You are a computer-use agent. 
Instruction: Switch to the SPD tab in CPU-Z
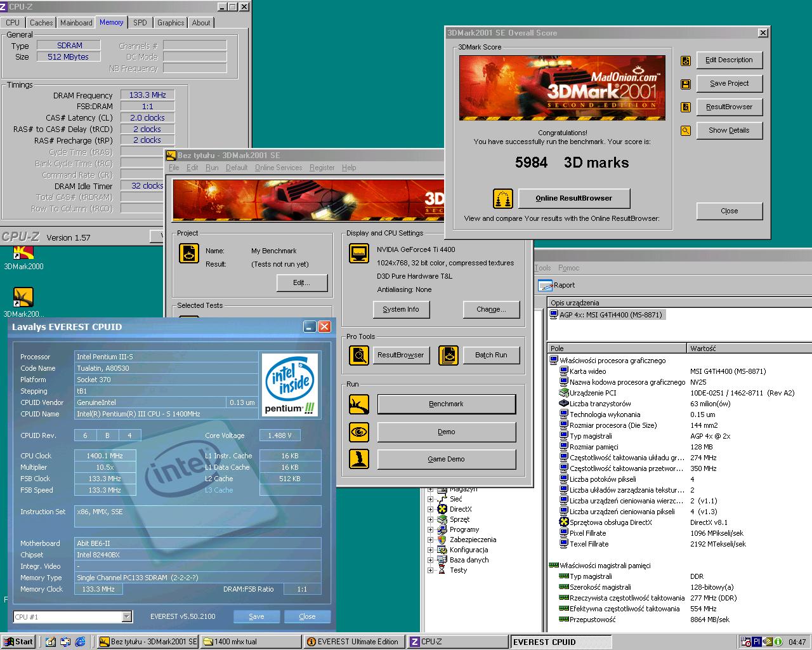point(140,23)
